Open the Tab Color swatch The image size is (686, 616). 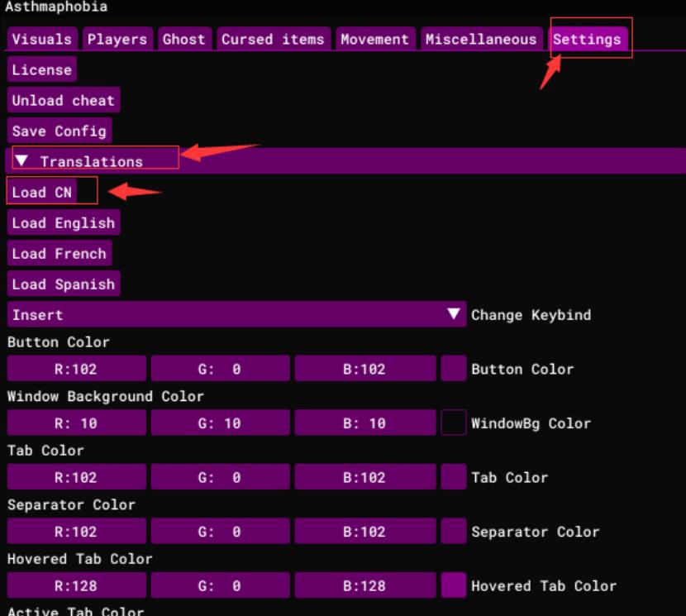(454, 477)
